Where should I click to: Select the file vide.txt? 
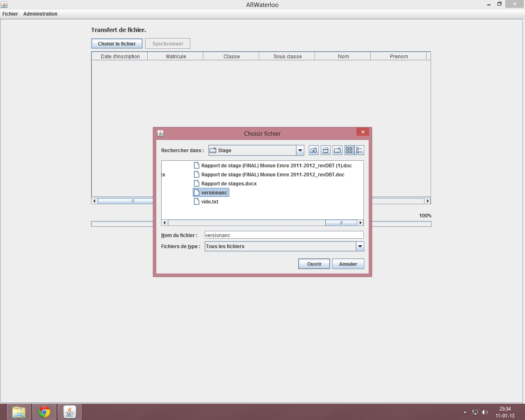pyautogui.click(x=210, y=202)
